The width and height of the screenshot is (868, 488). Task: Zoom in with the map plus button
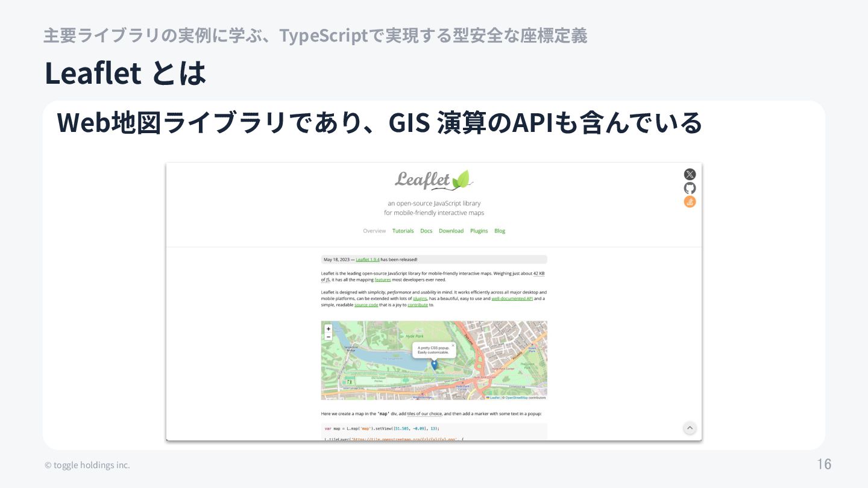[328, 329]
